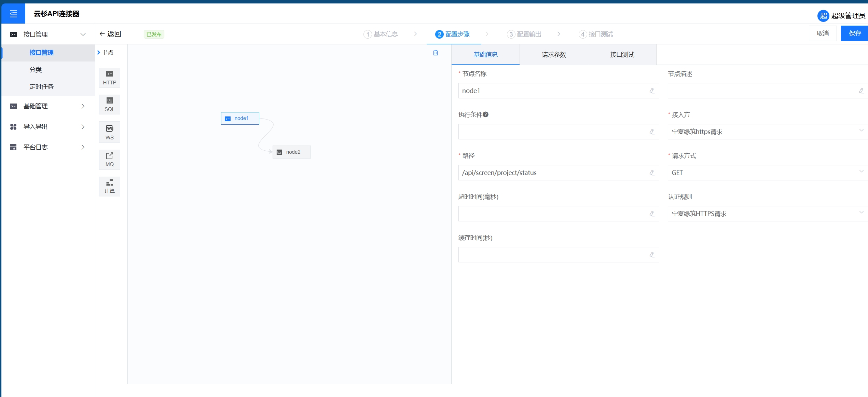Switch to the 基础信息 tab

(x=485, y=55)
